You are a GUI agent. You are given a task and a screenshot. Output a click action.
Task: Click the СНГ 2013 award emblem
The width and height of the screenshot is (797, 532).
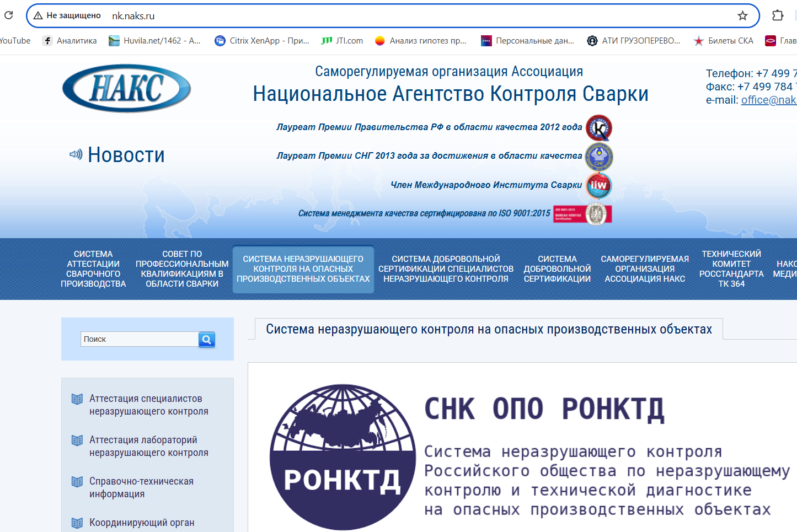coord(598,157)
